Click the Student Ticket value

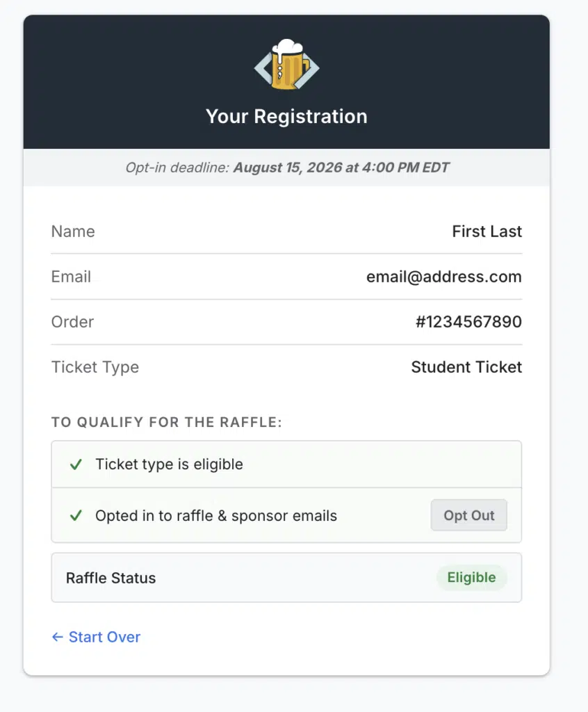(x=466, y=367)
